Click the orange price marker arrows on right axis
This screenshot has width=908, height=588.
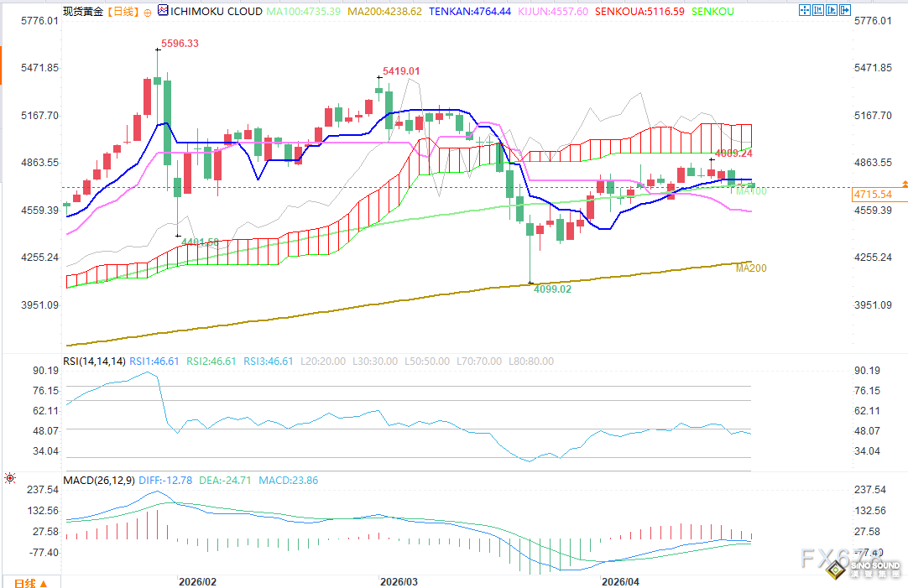coord(904,184)
